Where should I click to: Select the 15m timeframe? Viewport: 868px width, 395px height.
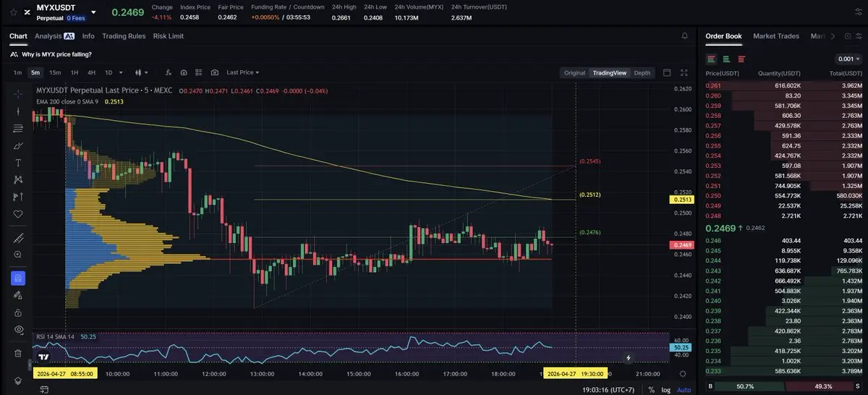pos(55,72)
